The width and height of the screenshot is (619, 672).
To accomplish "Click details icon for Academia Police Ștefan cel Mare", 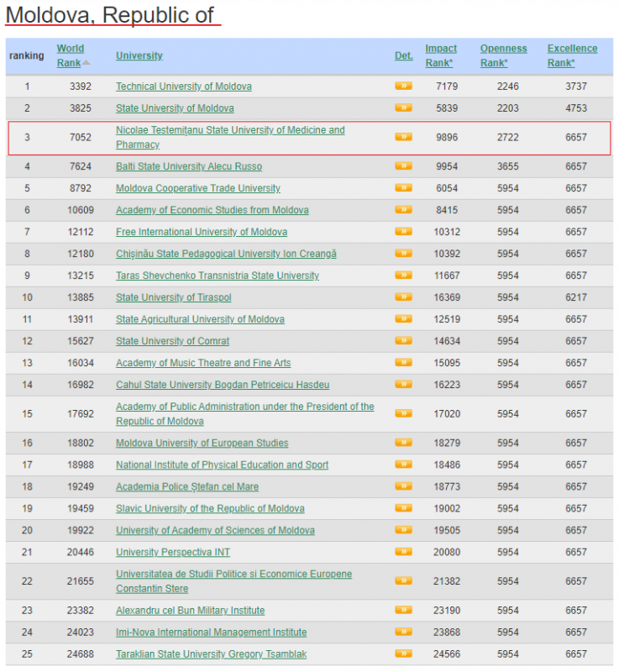I will [403, 486].
